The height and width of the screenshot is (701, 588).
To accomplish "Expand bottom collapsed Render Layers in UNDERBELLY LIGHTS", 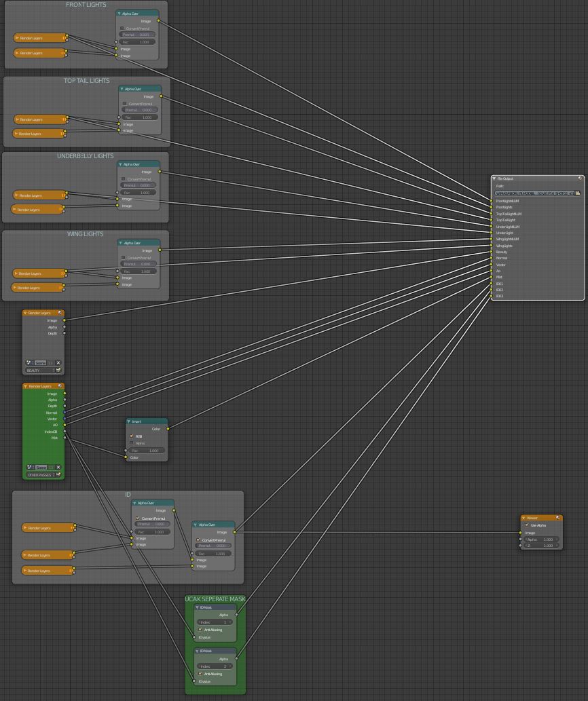I will [14, 209].
